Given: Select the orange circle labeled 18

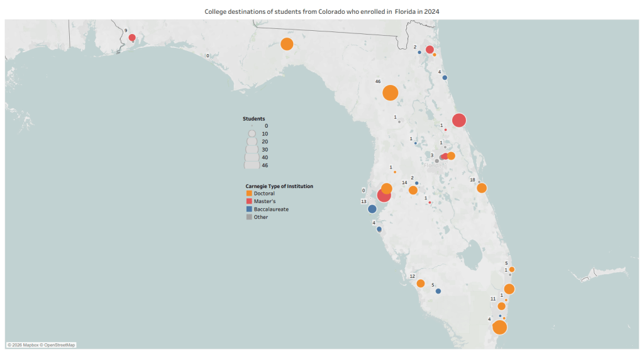Looking at the screenshot, I should click(482, 188).
